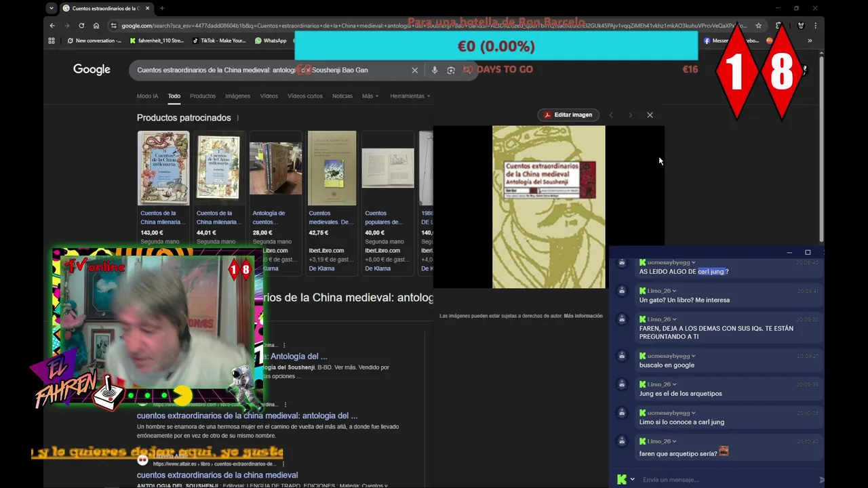Open Productos patrocinados options menu
This screenshot has width=868, height=488.
click(x=237, y=118)
